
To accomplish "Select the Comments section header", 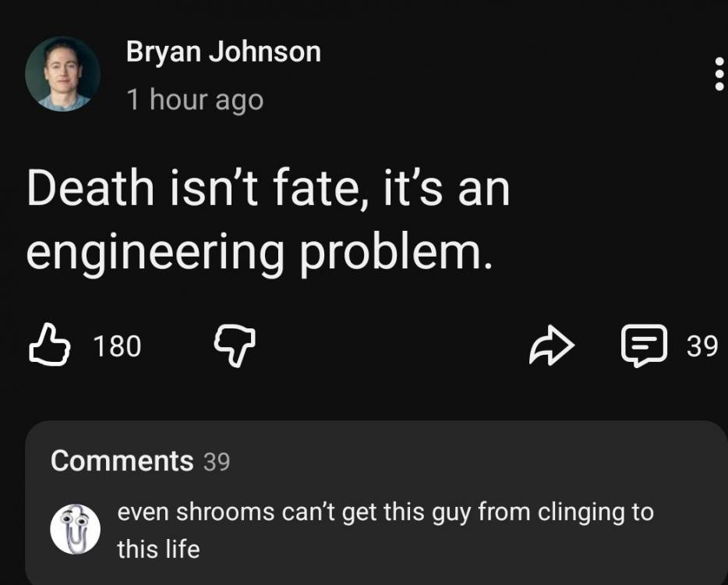I will (121, 461).
